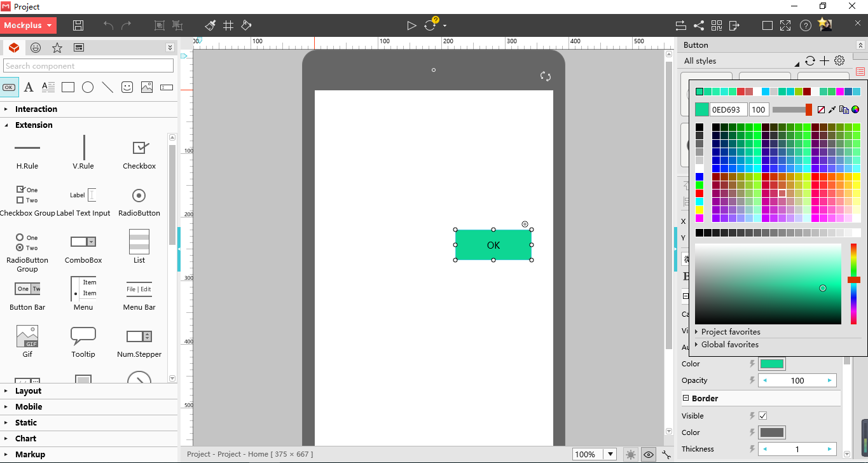
Task: Open help with the question mark icon
Action: 806,25
